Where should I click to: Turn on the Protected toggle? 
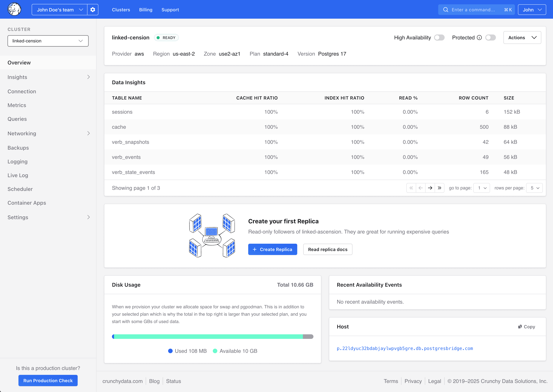pyautogui.click(x=490, y=38)
